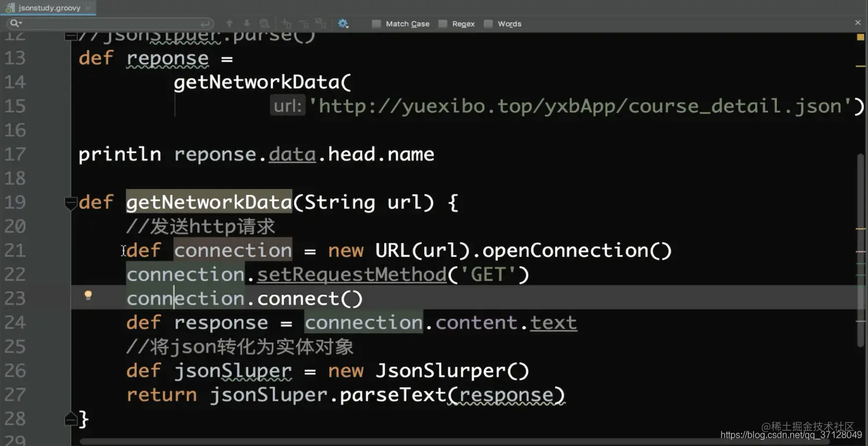Enable the Words checkbox
Screen dimensions: 868x446
coord(488,24)
